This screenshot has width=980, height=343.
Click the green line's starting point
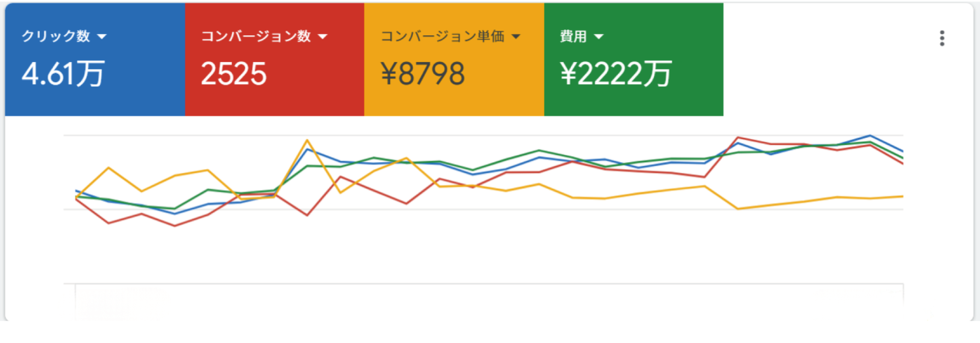coord(76,197)
